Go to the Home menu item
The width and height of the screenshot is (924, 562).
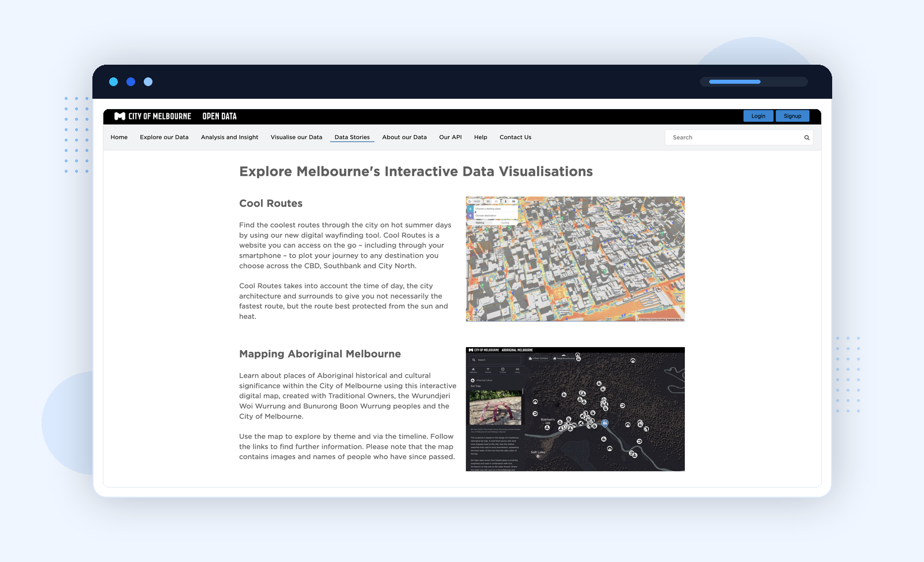(x=119, y=137)
